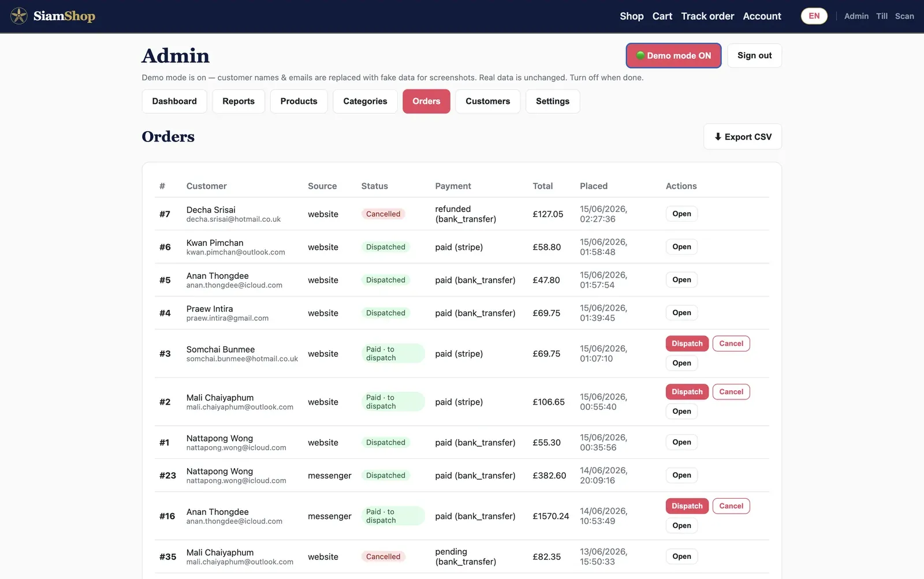This screenshot has width=924, height=579.
Task: Click the Placed column header
Action: tap(594, 186)
